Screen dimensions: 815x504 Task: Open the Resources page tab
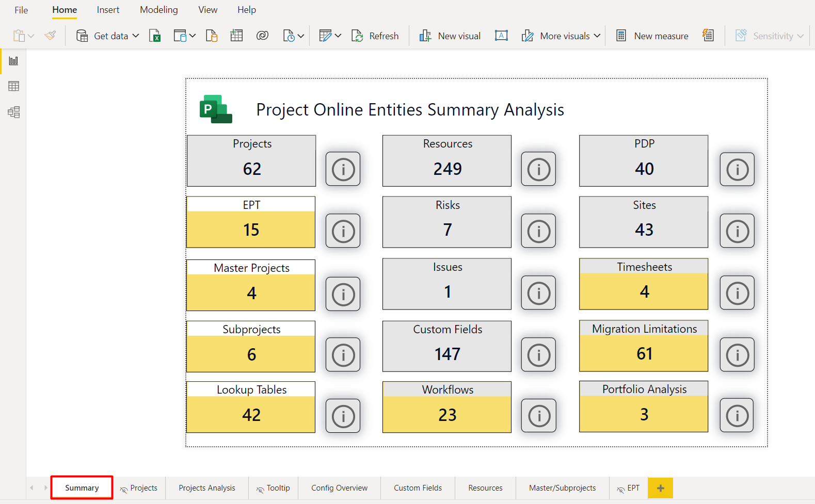coord(486,488)
